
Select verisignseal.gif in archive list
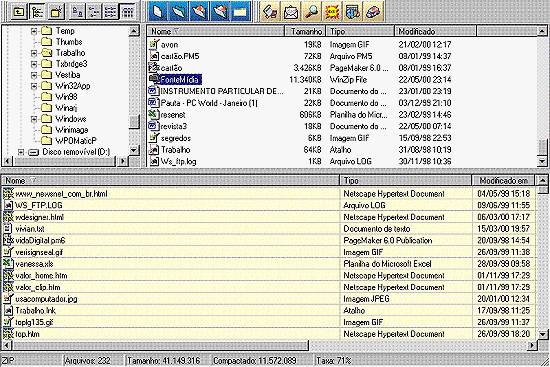point(39,252)
